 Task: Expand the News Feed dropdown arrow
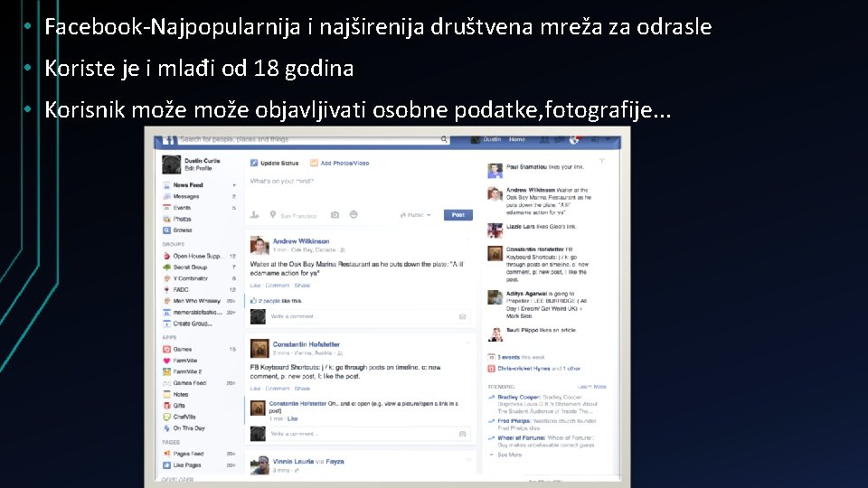click(234, 185)
